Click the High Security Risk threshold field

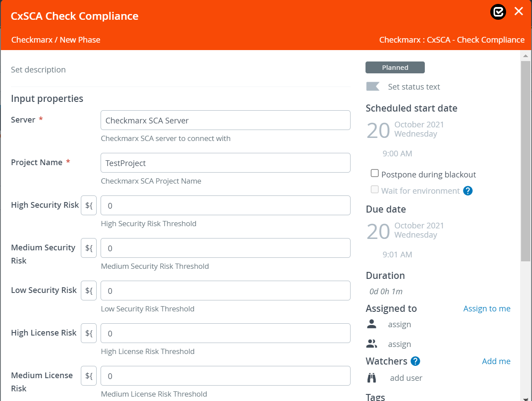click(x=225, y=206)
